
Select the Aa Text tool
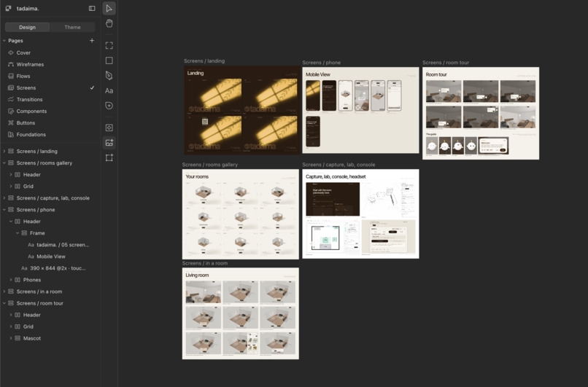click(x=109, y=90)
